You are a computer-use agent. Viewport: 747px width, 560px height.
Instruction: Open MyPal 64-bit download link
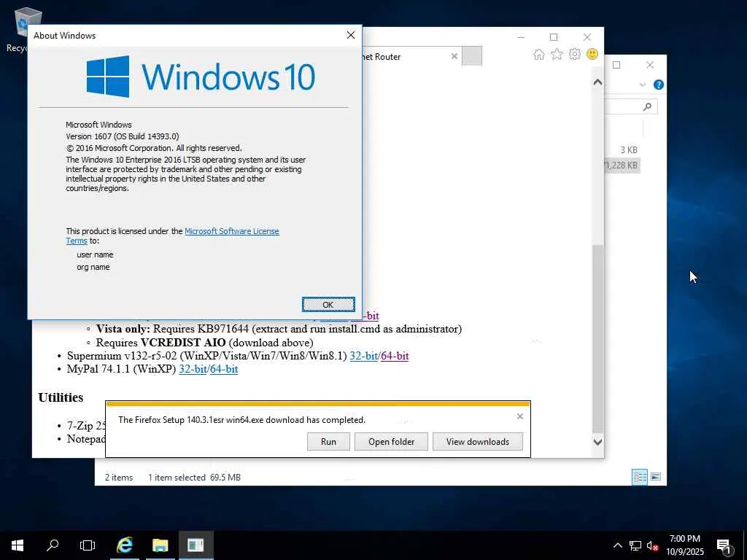(224, 369)
